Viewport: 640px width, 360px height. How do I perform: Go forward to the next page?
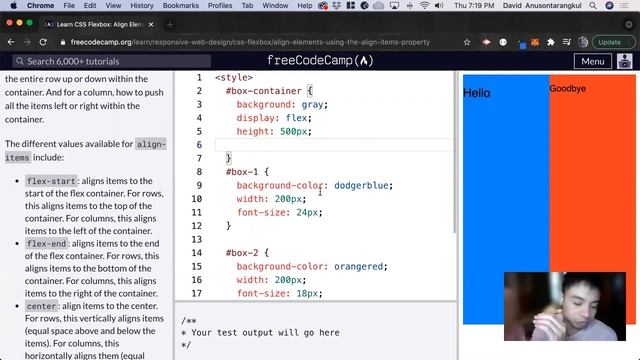coord(27,42)
